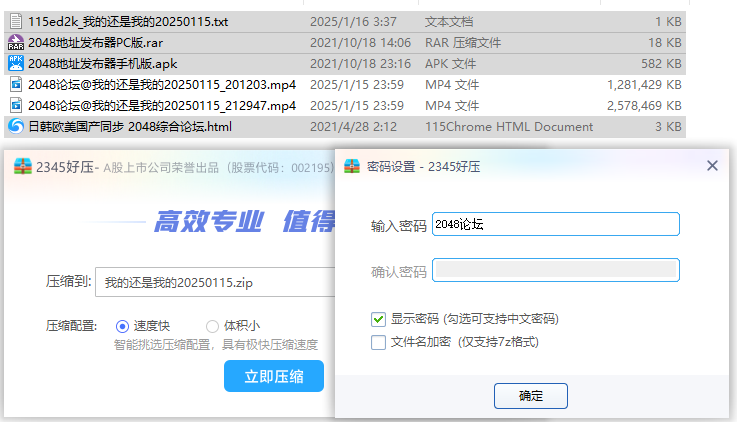Click the 2345好压 logo in main window title
This screenshot has width=737, height=422.
23,166
